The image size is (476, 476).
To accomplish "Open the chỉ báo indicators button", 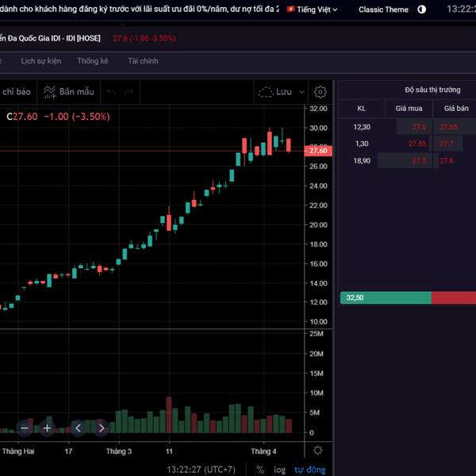I will pos(17,92).
